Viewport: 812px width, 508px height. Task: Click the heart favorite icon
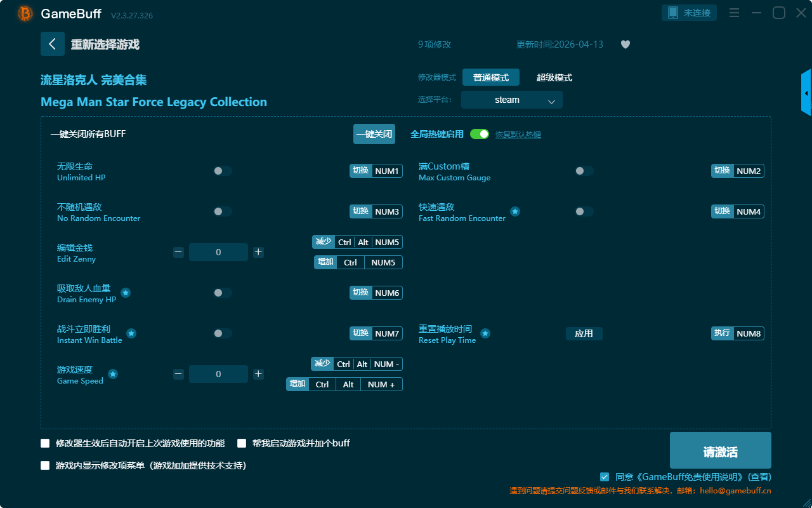625,44
